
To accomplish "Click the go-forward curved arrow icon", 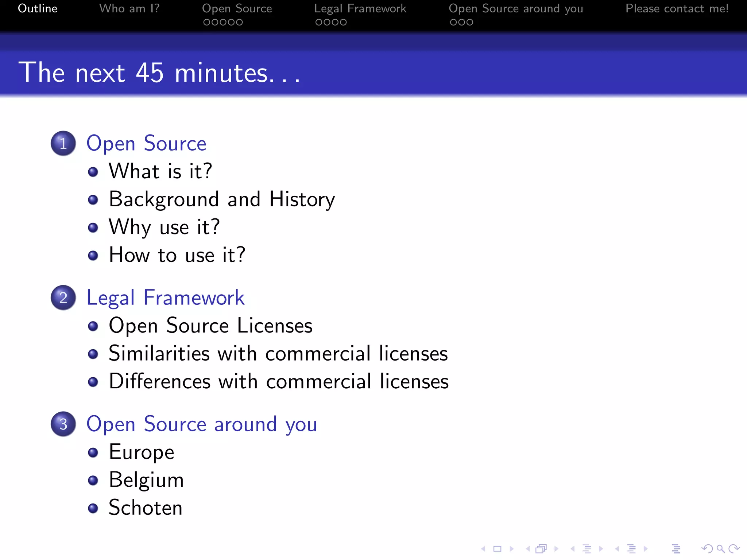I will (734, 549).
